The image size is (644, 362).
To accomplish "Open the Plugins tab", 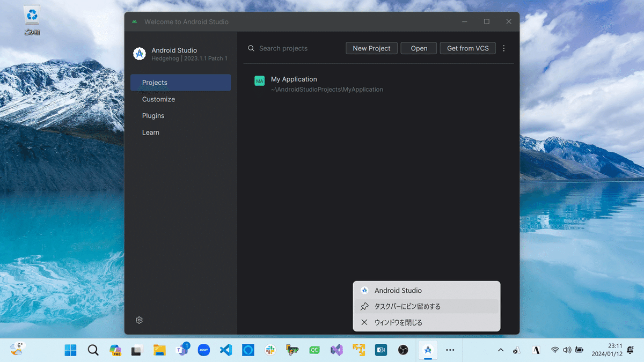I will point(181,116).
